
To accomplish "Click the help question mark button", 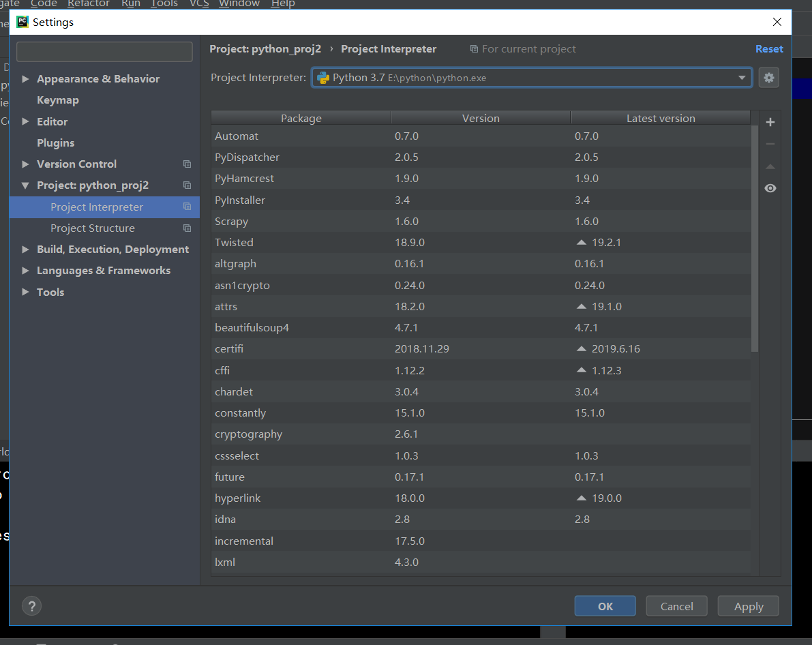I will tap(31, 605).
